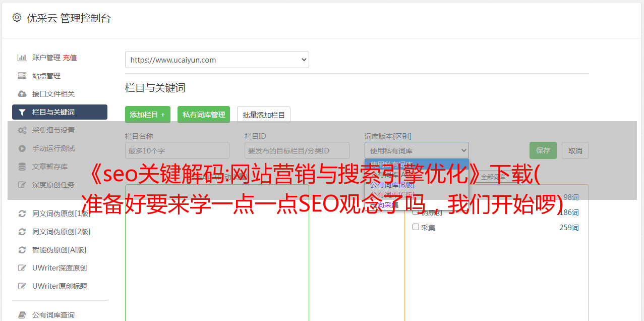
Task: Click the gear logo beside 优采云 管理控制台
Action: tap(17, 18)
